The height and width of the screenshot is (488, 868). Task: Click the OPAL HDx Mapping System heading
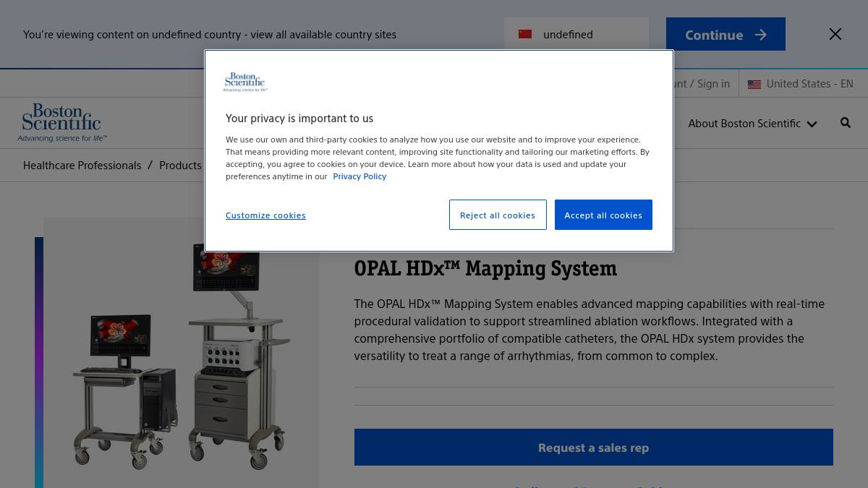[485, 268]
